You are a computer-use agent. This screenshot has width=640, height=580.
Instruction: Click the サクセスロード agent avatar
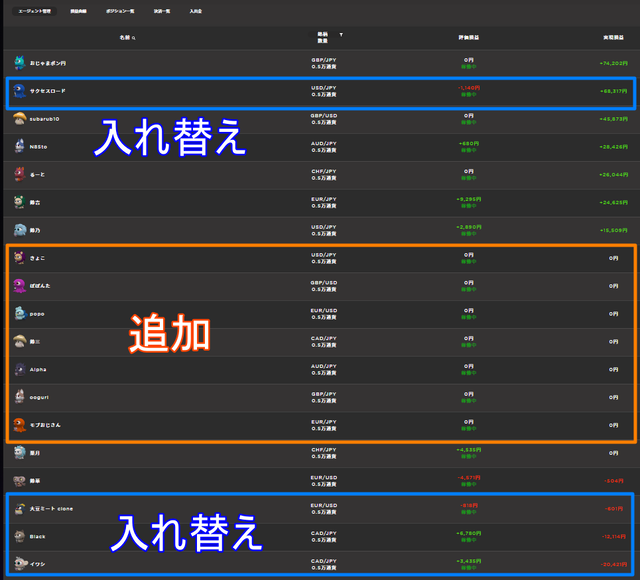pos(19,91)
